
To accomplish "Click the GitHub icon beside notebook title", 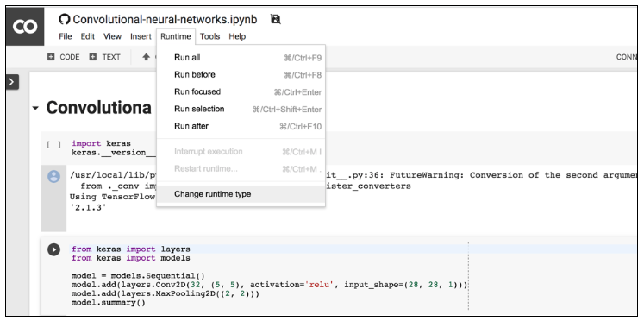I will pyautogui.click(x=64, y=19).
